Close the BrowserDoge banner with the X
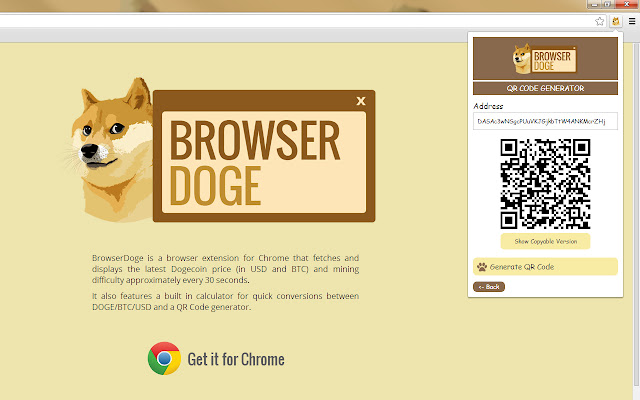Screen dimensions: 640x400 361,101
